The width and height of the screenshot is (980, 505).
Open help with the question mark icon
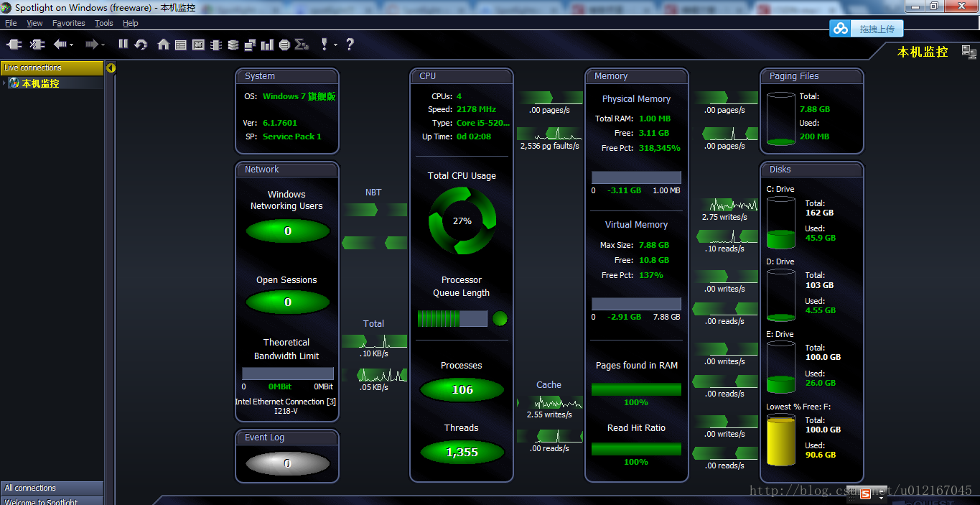(350, 45)
